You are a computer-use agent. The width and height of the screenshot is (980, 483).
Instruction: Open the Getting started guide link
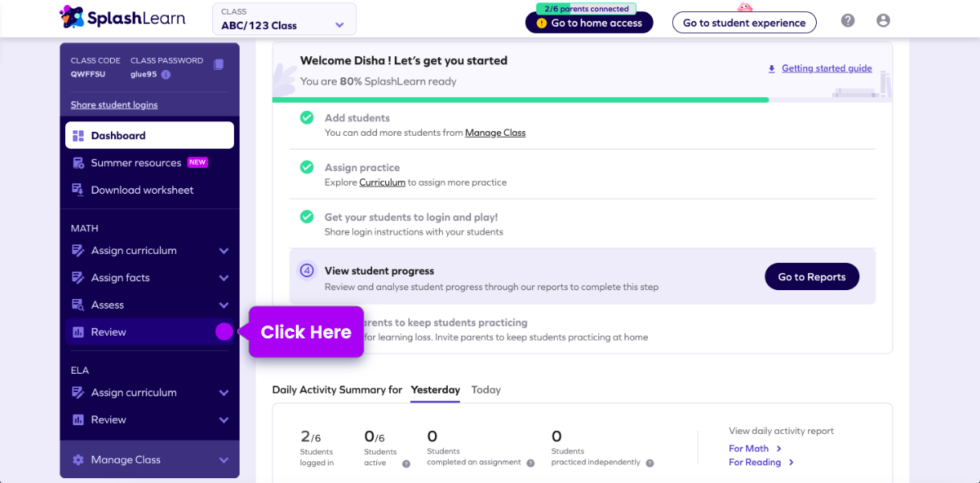pyautogui.click(x=826, y=69)
